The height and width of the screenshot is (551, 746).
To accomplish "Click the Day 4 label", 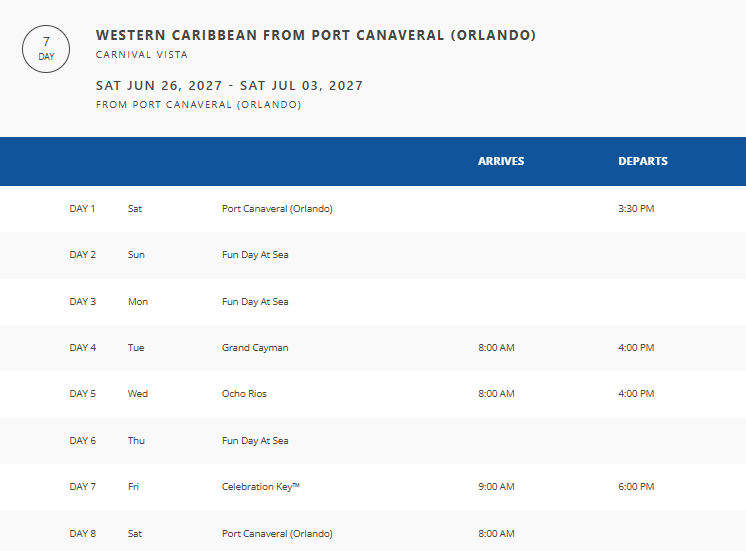I will coord(83,348).
